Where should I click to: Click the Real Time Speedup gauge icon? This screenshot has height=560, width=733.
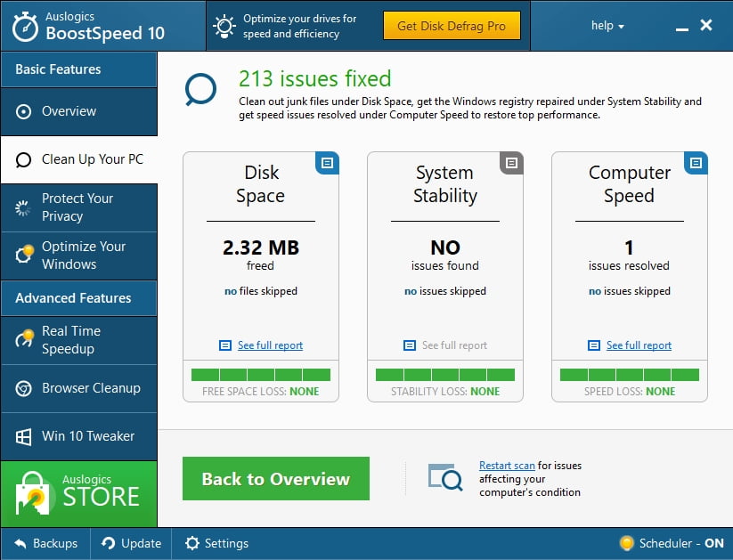24,338
